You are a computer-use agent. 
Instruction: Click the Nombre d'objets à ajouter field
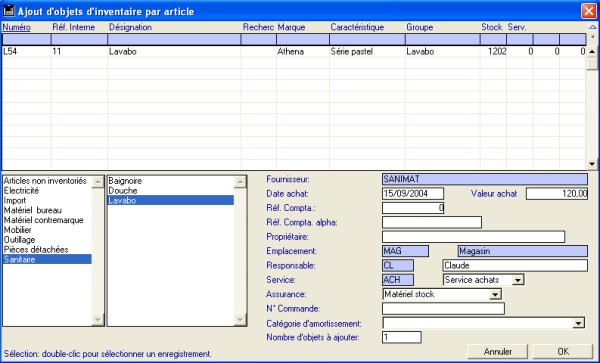[x=402, y=337]
